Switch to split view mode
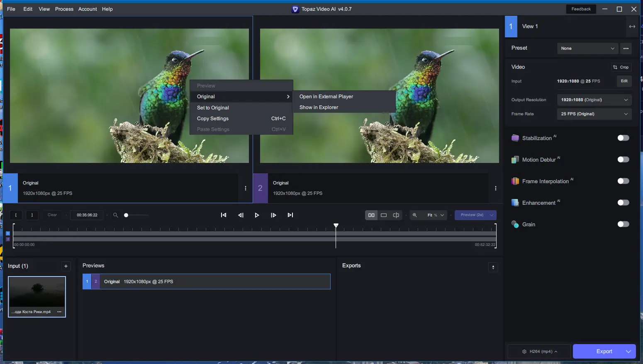 pyautogui.click(x=396, y=215)
